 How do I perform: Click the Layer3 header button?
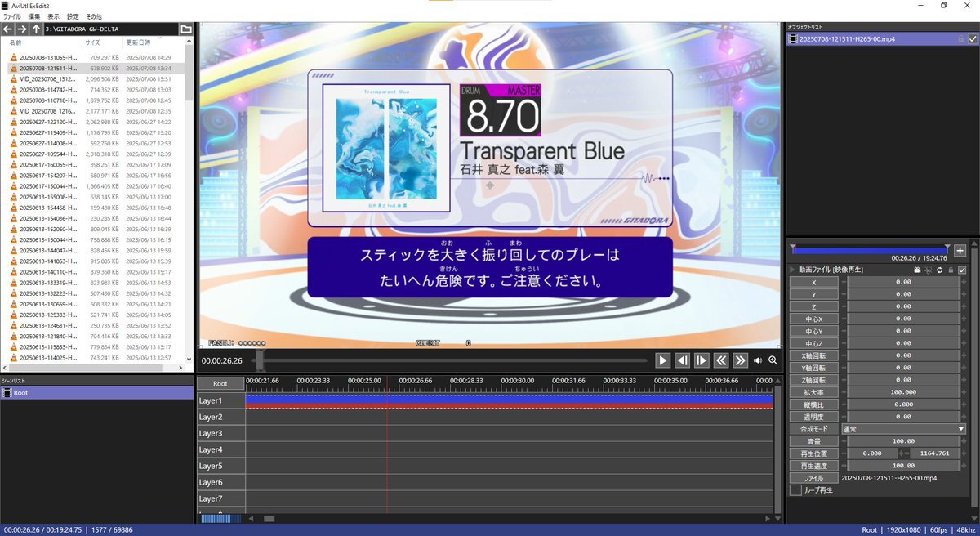point(220,433)
